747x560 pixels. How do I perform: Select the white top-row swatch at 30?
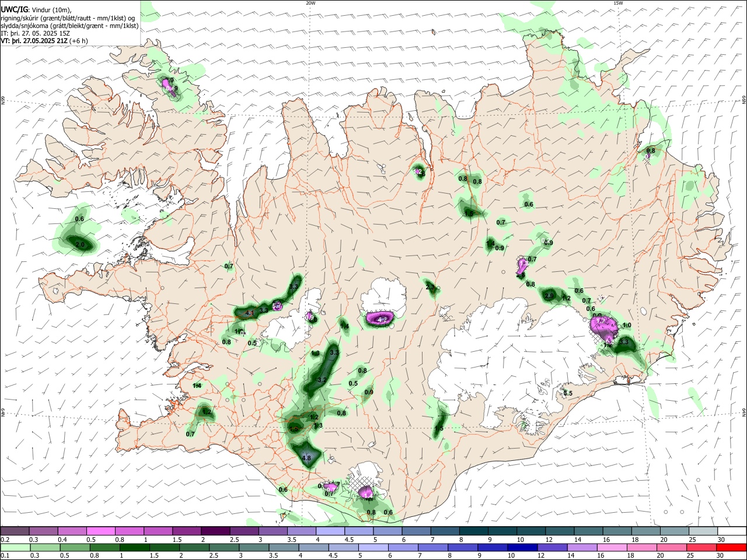click(731, 531)
